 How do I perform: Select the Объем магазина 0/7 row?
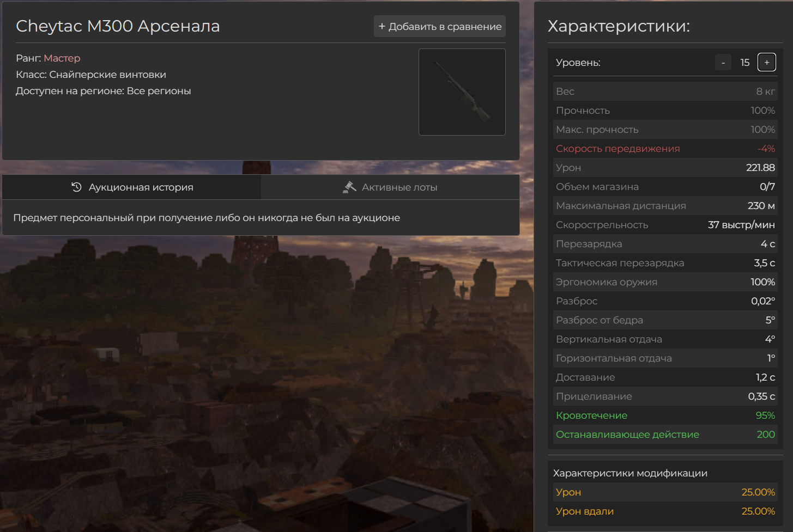[664, 187]
